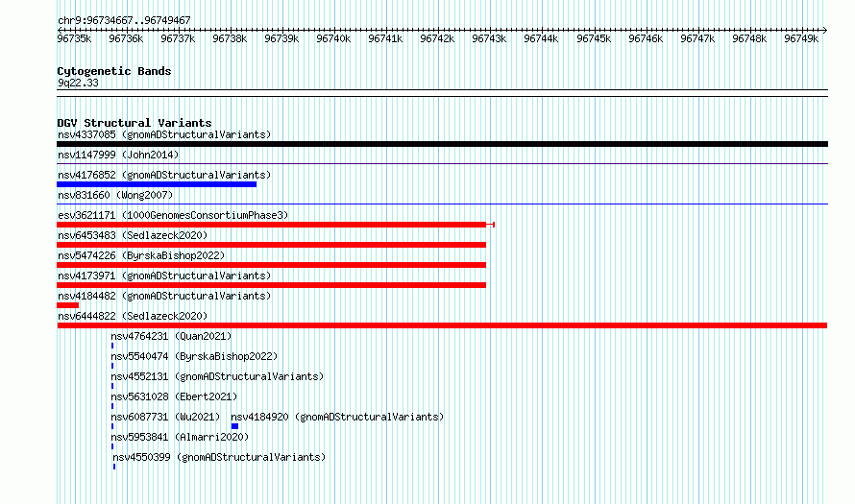Click the chr9:96734667..96749467 coordinates text

124,21
